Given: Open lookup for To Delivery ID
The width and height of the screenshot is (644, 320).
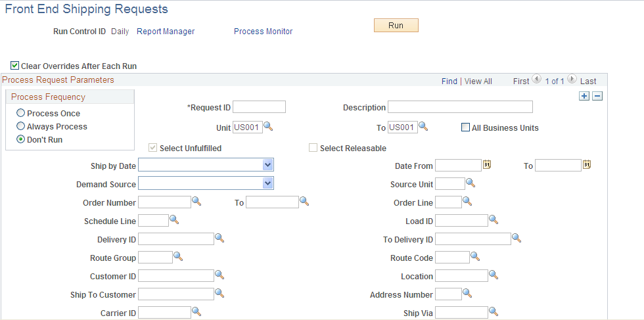Looking at the screenshot, I should [x=517, y=238].
